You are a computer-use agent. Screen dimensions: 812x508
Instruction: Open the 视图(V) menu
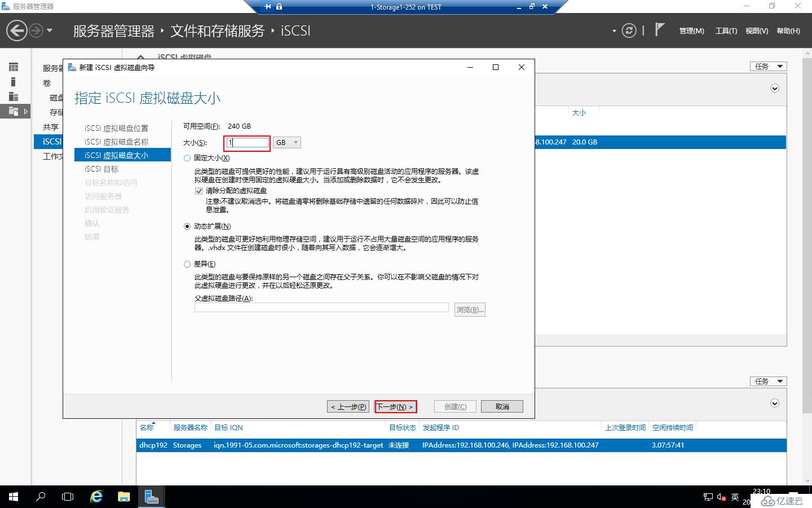[x=757, y=31]
